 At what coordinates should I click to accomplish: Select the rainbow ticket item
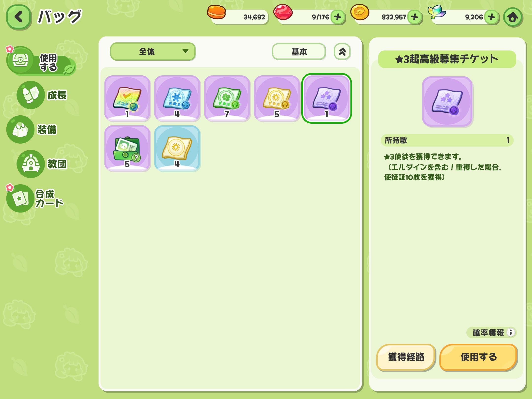pyautogui.click(x=127, y=99)
